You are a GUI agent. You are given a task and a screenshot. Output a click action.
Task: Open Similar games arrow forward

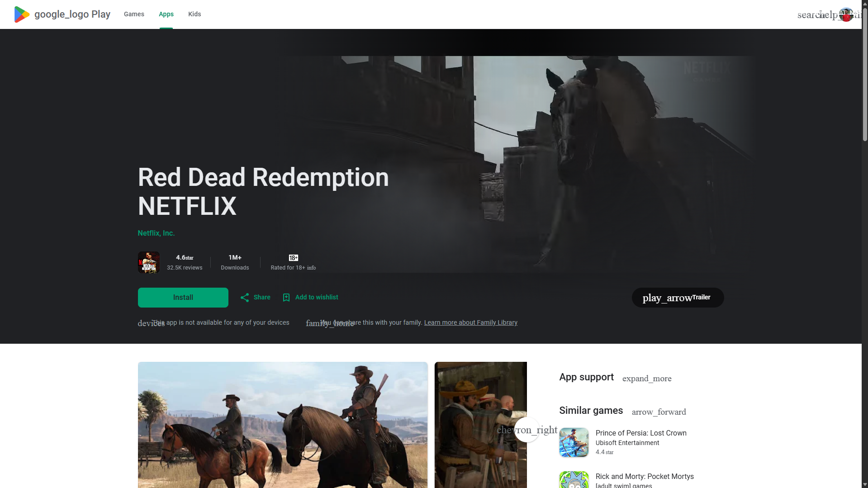[x=659, y=412]
